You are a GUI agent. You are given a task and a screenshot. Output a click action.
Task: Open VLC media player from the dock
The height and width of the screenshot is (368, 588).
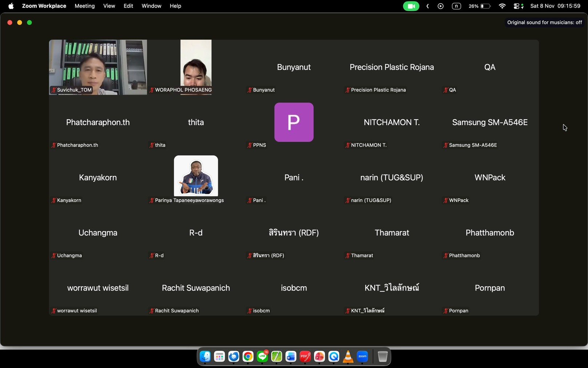pos(348,357)
